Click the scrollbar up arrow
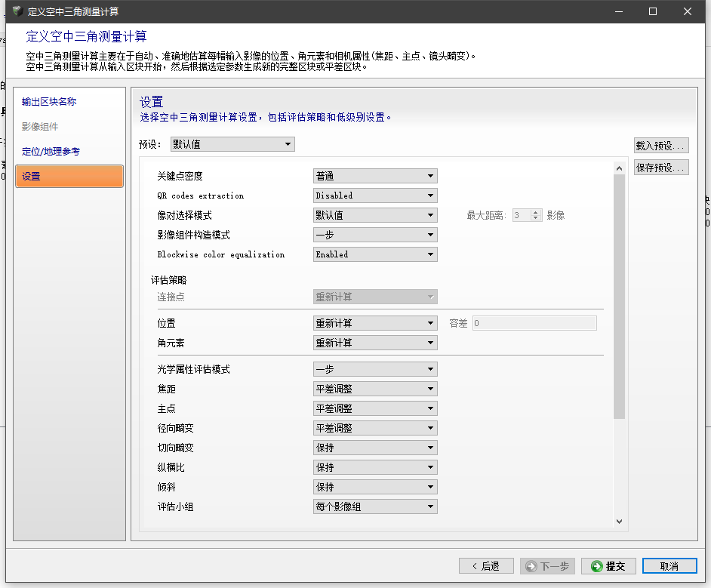This screenshot has height=588, width=711. click(x=619, y=168)
